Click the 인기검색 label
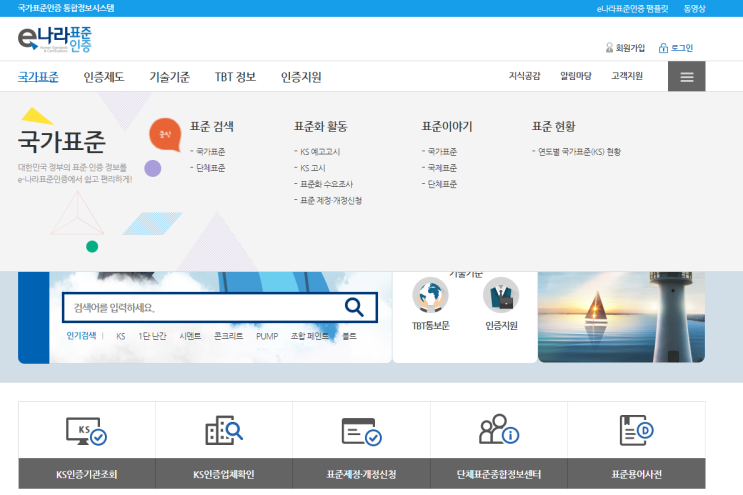The image size is (743, 495). (81, 336)
